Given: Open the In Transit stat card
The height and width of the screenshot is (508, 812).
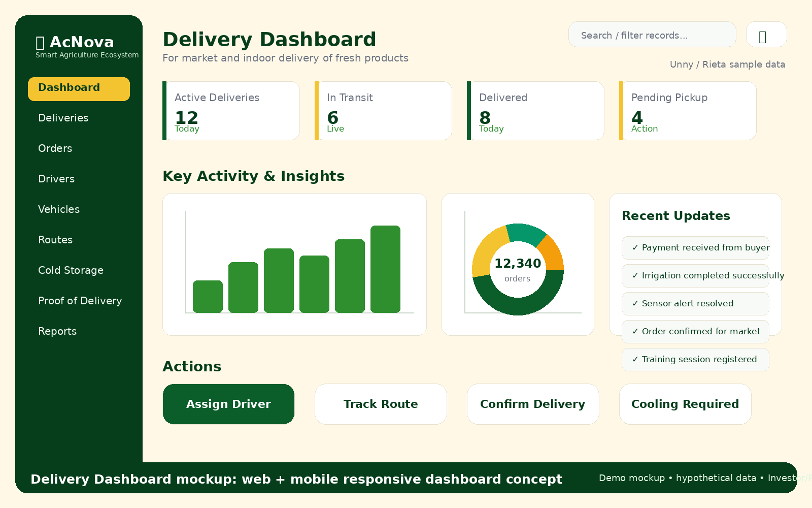Looking at the screenshot, I should (383, 111).
